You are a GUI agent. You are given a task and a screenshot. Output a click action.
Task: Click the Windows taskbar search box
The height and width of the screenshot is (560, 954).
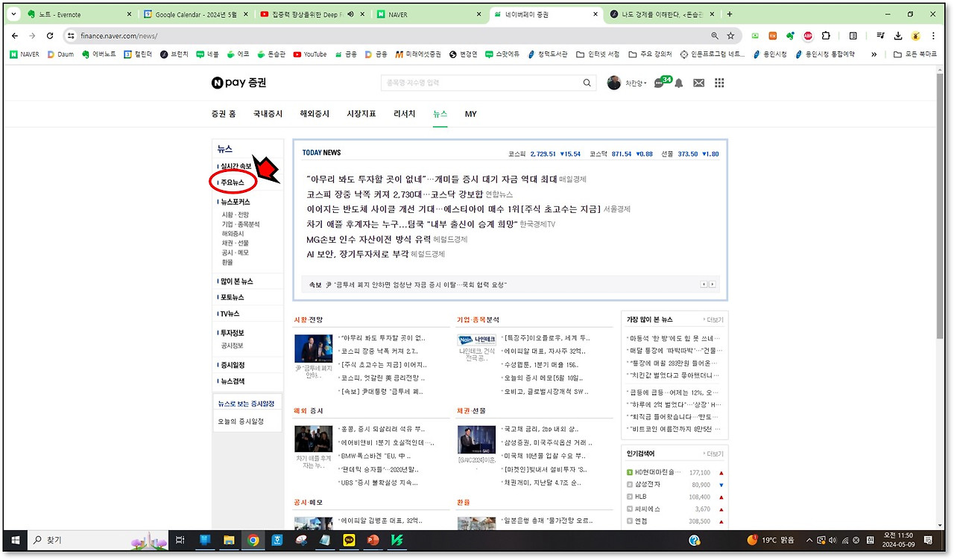pyautogui.click(x=98, y=540)
